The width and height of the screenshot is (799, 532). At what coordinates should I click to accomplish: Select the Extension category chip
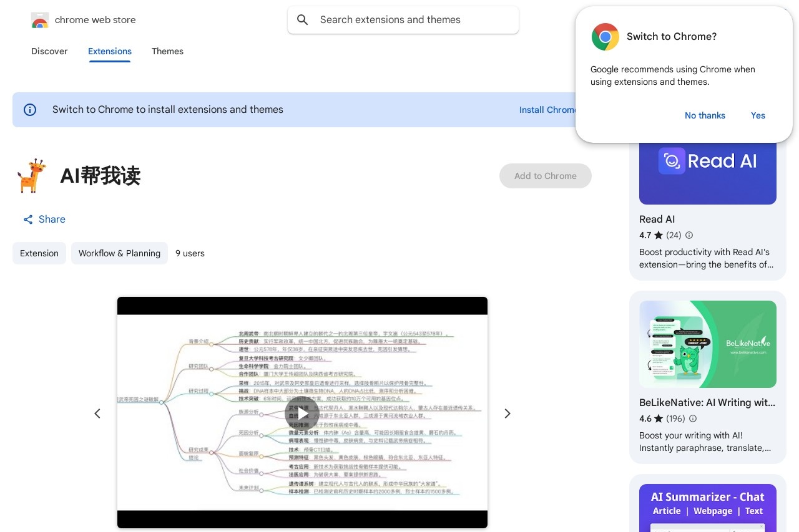click(x=39, y=253)
